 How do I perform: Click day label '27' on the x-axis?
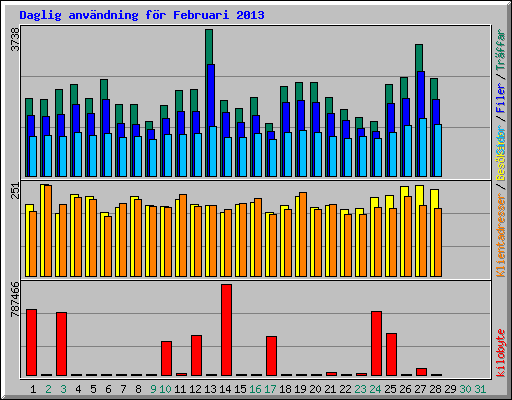coord(420,389)
